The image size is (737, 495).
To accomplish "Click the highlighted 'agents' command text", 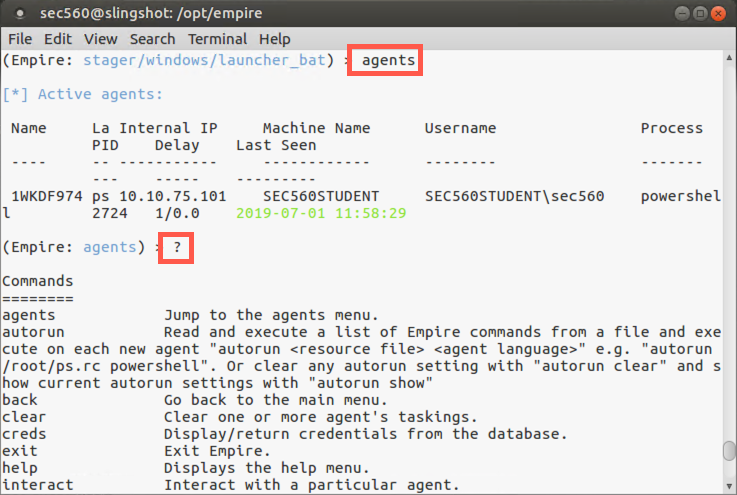I will (389, 61).
